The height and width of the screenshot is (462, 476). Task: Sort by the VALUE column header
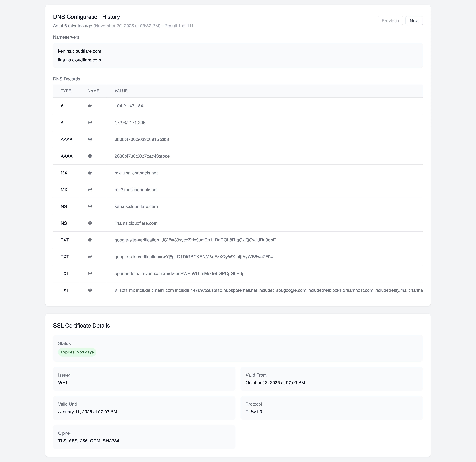click(x=121, y=91)
